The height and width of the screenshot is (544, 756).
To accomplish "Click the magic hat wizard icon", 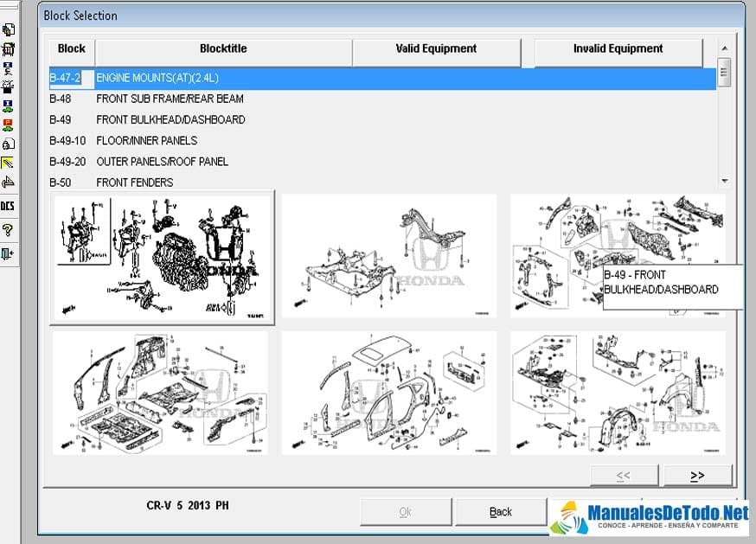I will pyautogui.click(x=8, y=87).
